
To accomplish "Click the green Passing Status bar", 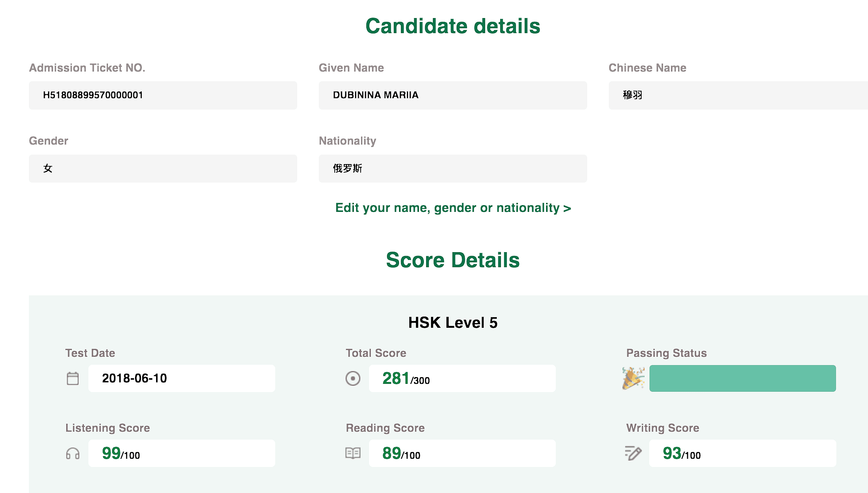I will pos(743,378).
